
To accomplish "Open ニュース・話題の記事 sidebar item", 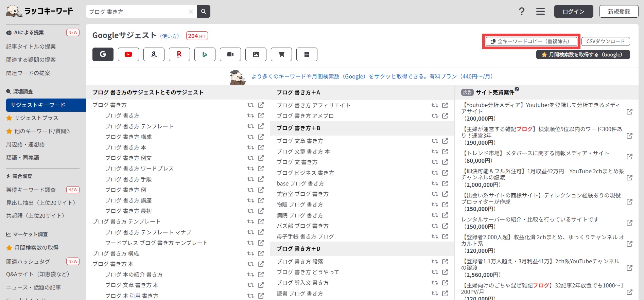I will pos(34,287).
